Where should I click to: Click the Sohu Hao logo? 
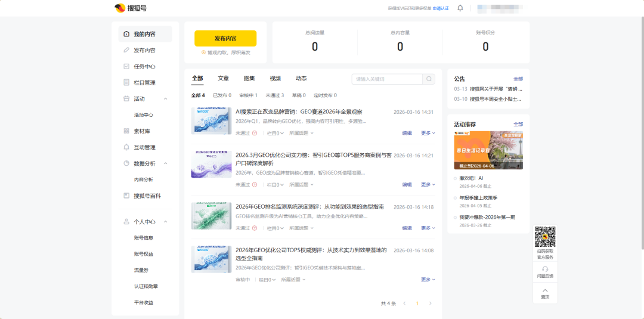pos(131,8)
